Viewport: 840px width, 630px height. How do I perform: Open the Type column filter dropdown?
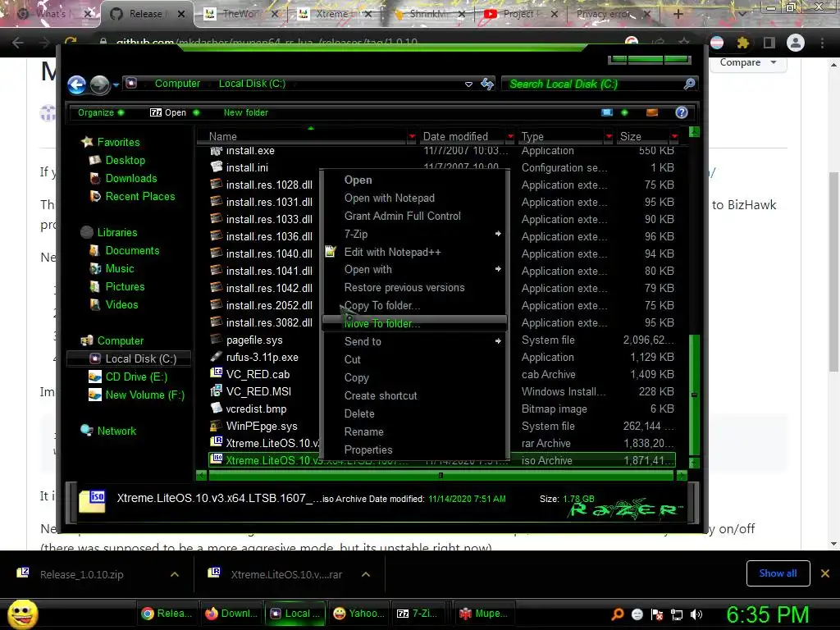(609, 137)
